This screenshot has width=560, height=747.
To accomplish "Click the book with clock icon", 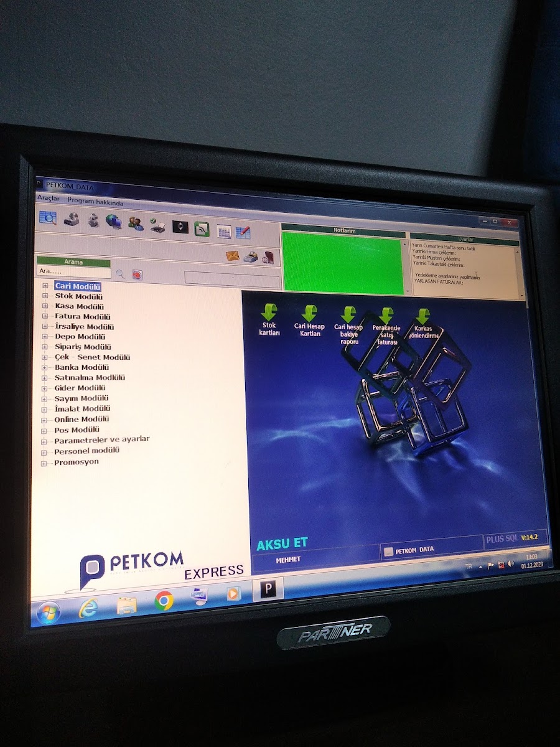I will click(x=268, y=258).
